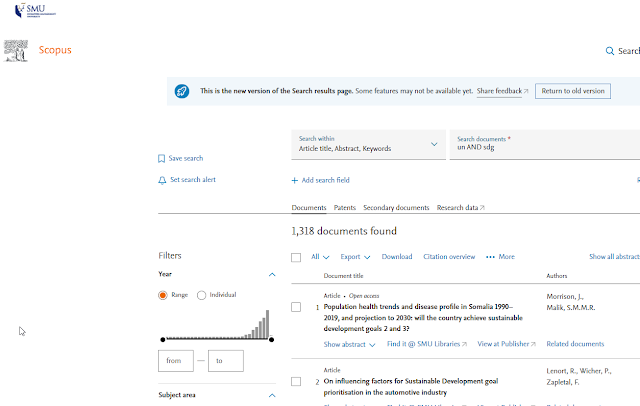The image size is (640, 406).
Task: Click the magnifier Search icon
Action: pos(609,51)
